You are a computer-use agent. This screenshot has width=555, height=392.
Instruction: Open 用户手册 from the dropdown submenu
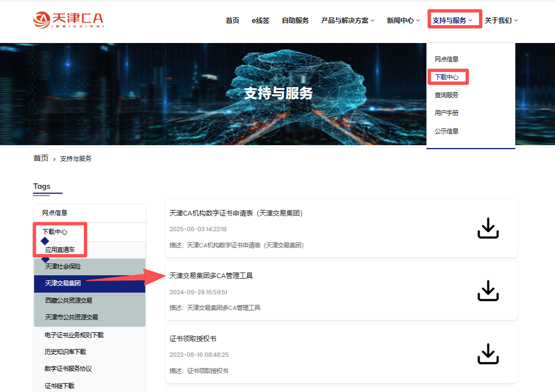point(447,113)
